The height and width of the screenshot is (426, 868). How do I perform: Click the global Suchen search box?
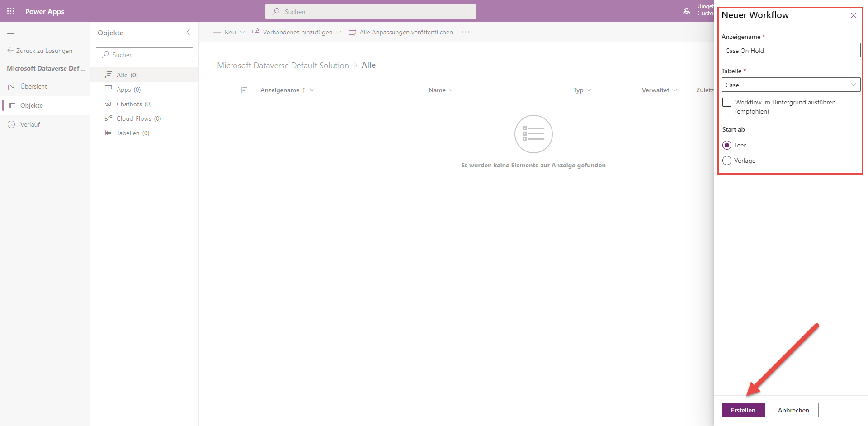point(370,11)
